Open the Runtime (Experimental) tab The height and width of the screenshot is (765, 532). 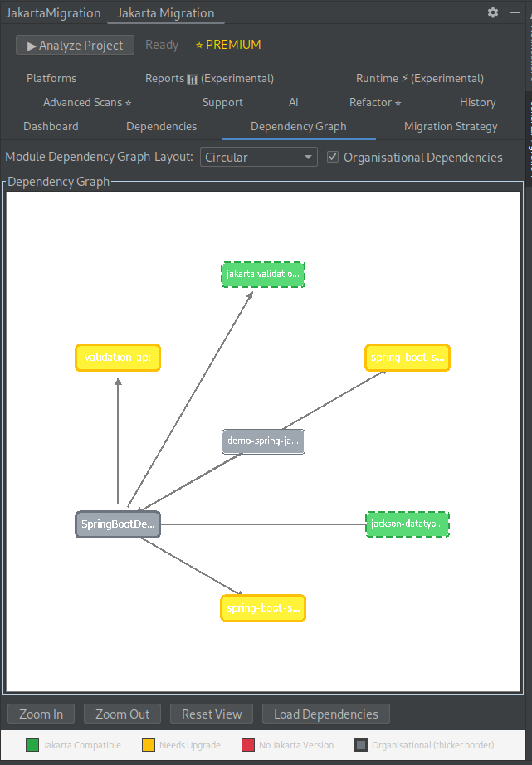coord(420,79)
